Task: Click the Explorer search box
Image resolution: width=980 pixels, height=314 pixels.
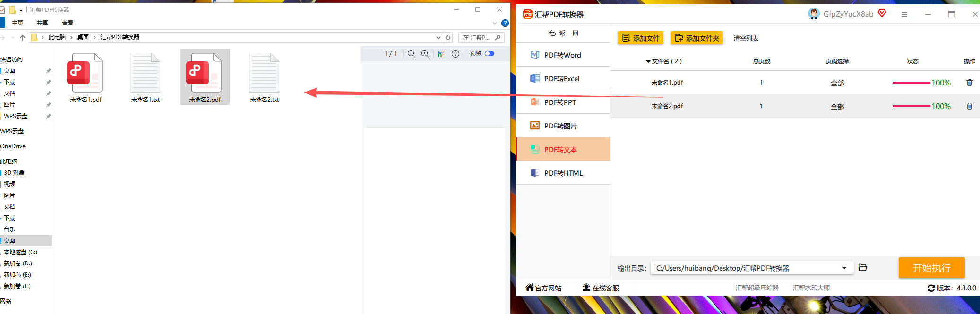Action: click(481, 37)
